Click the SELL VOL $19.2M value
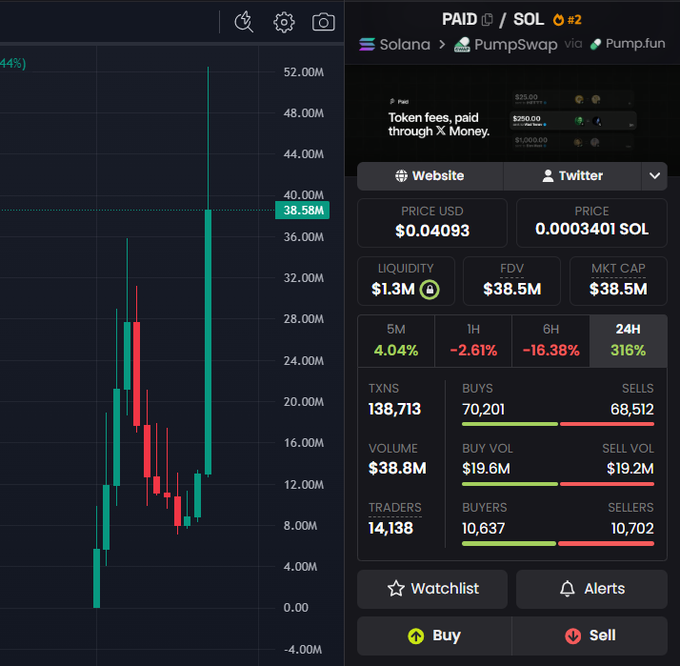Image resolution: width=680 pixels, height=666 pixels. tap(630, 468)
